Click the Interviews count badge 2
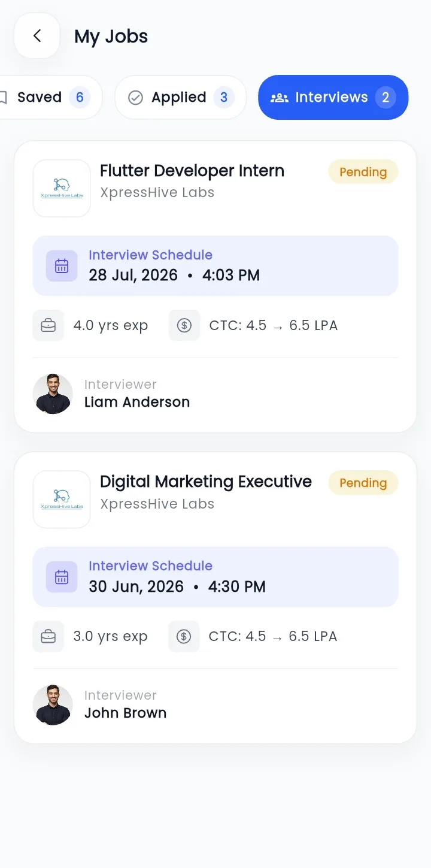This screenshot has height=868, width=431. (386, 97)
